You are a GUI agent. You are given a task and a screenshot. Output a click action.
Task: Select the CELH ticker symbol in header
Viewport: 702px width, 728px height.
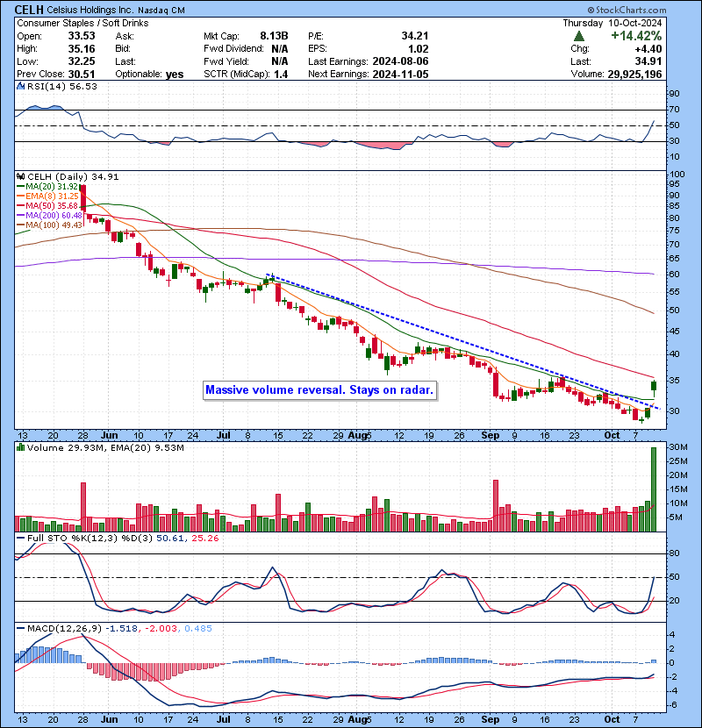[29, 10]
